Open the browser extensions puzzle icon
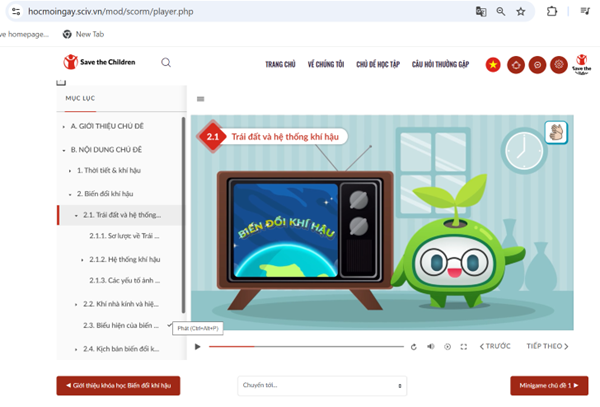The height and width of the screenshot is (407, 600). click(553, 11)
